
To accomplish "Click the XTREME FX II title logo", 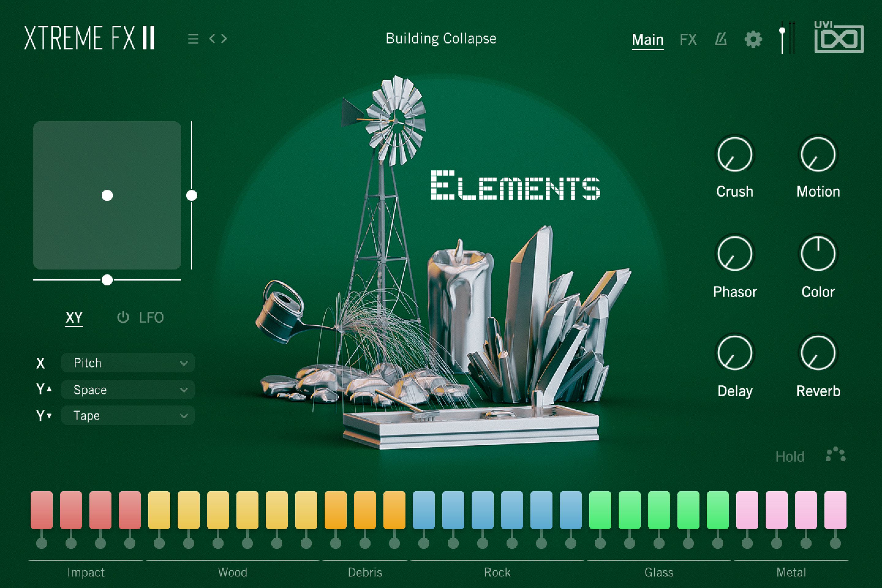I will coord(90,37).
